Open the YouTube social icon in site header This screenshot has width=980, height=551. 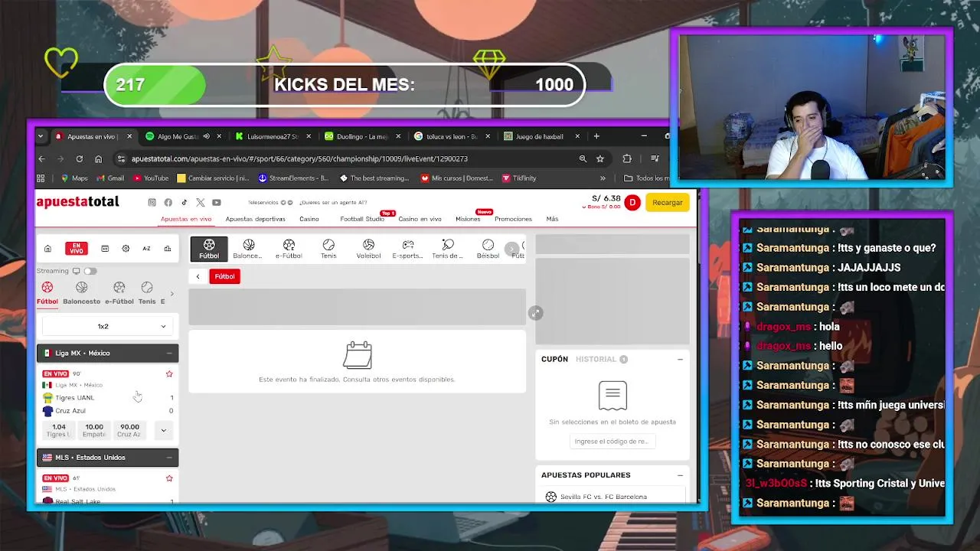217,202
